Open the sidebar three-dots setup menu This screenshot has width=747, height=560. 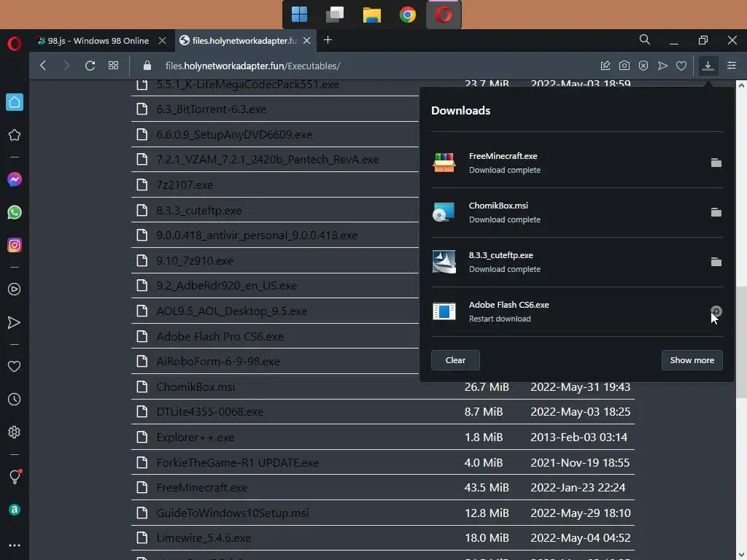point(15,545)
